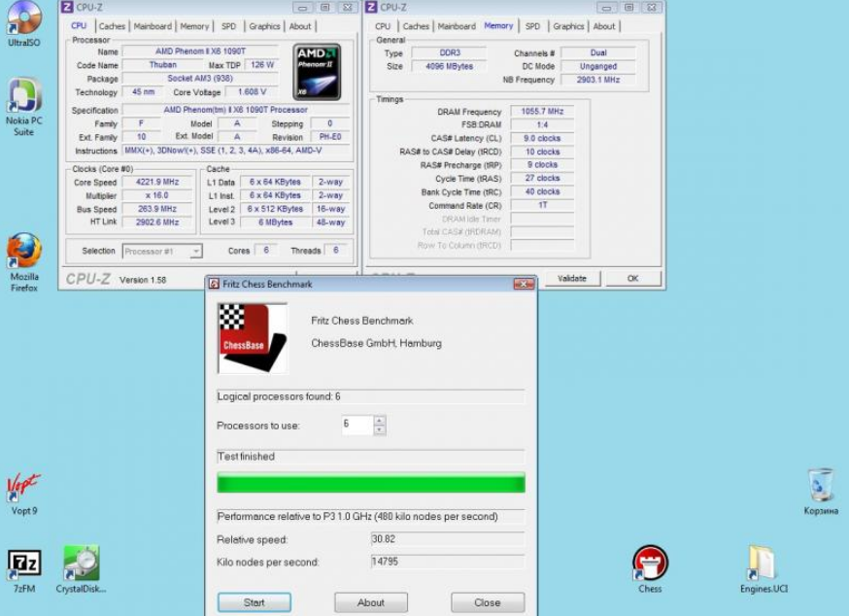The width and height of the screenshot is (849, 616).
Task: Click the memory Size value 4096 MBytes
Action: click(x=449, y=66)
